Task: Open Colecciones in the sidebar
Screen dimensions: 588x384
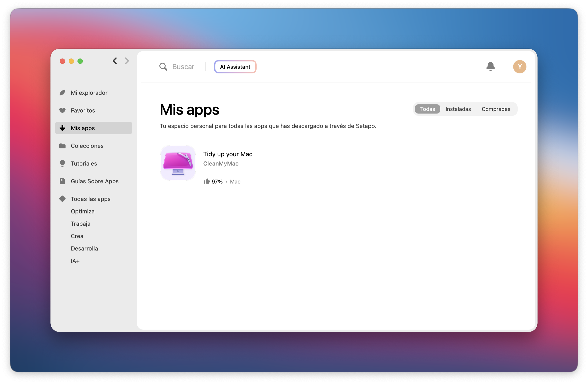Action: click(x=94, y=146)
